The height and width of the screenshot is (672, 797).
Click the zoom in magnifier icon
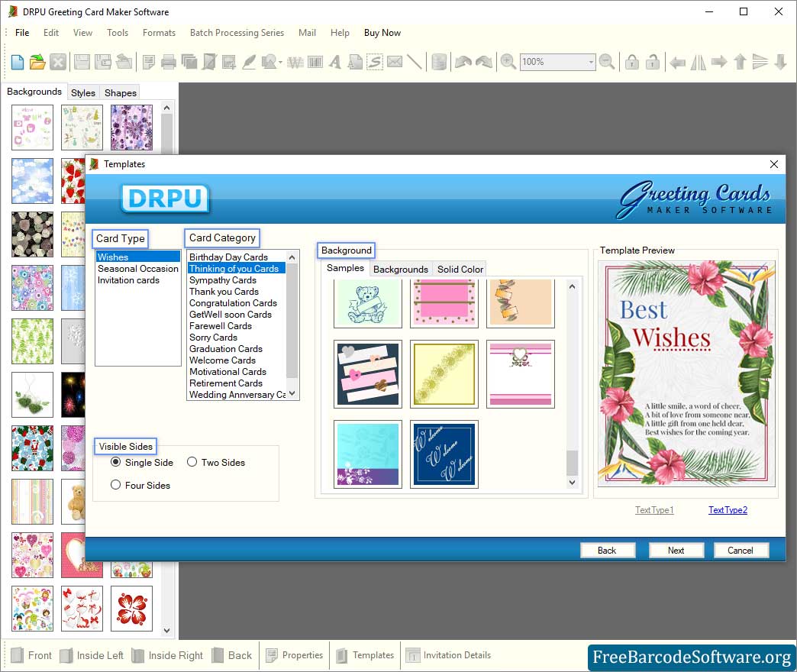(508, 62)
